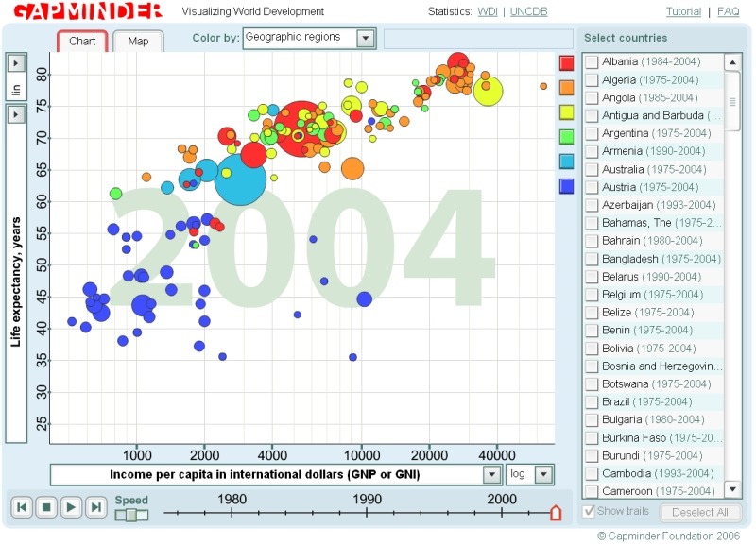Screen dimensions: 756x545
Task: Open the Color by dropdown arrow
Action: [x=366, y=38]
